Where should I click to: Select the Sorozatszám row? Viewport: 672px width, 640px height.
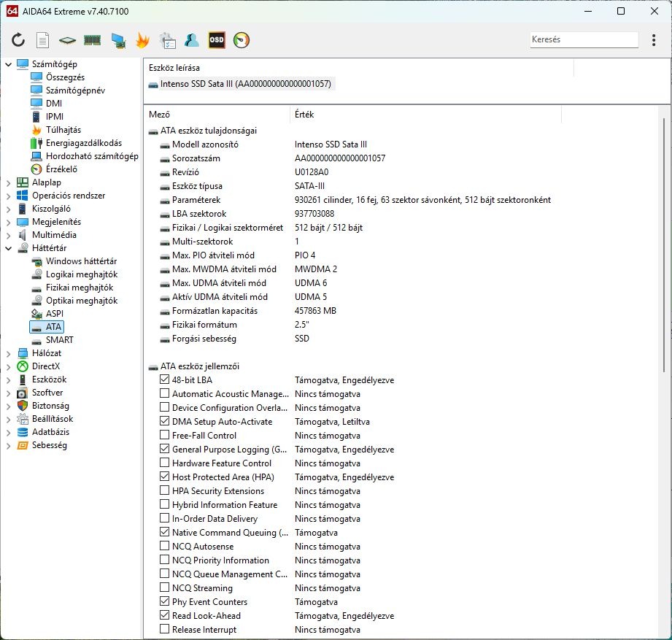coord(273,158)
